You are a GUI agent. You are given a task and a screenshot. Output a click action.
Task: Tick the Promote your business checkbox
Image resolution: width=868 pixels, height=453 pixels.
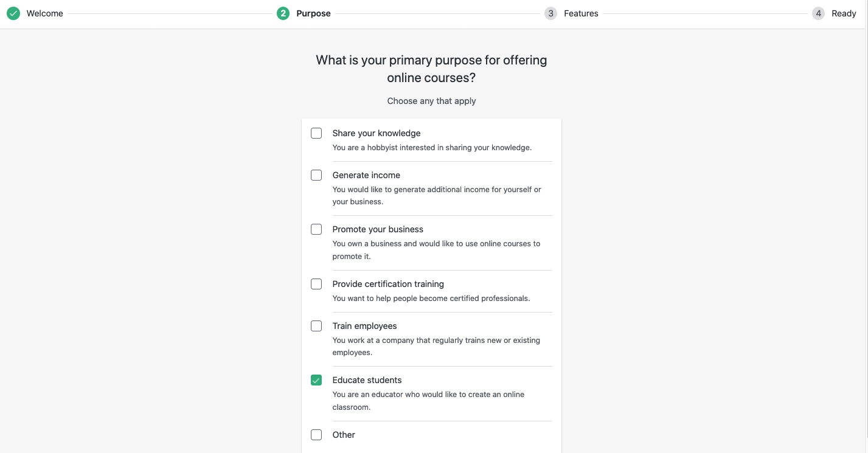pos(316,229)
